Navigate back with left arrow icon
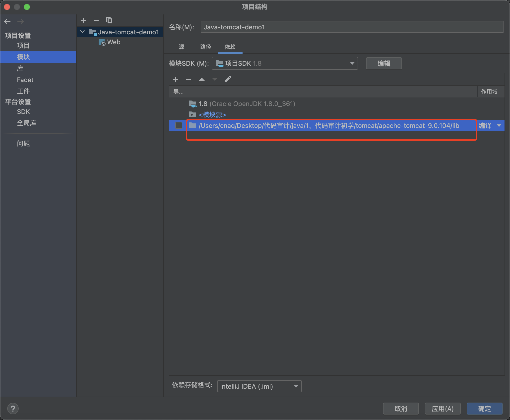Image resolution: width=510 pixels, height=420 pixels. tap(7, 21)
